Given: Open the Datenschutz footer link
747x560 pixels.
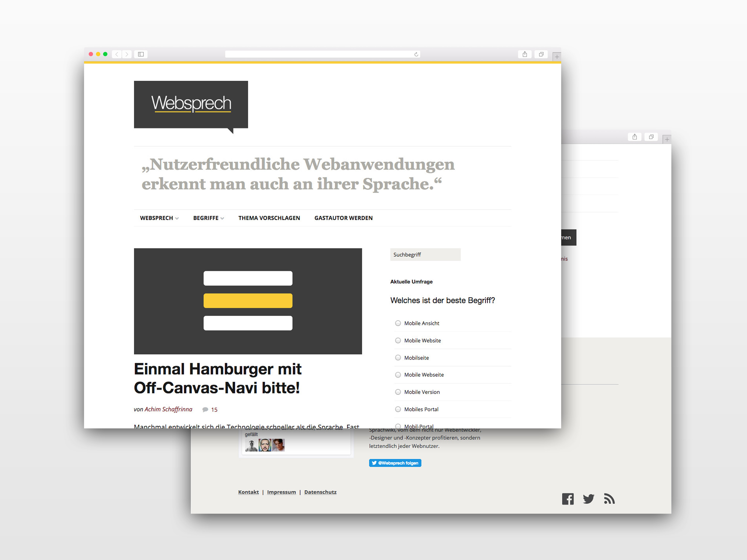Looking at the screenshot, I should [320, 492].
